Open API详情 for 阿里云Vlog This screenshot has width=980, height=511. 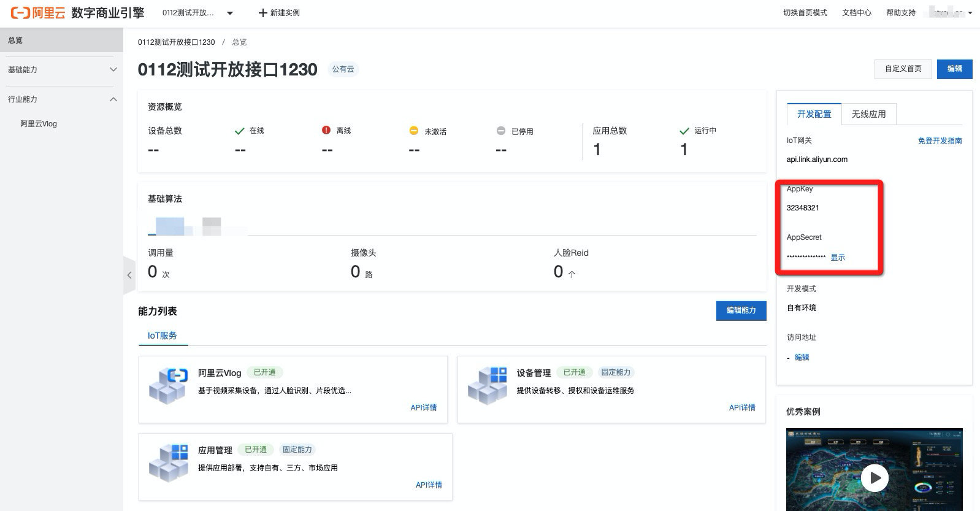pyautogui.click(x=423, y=407)
